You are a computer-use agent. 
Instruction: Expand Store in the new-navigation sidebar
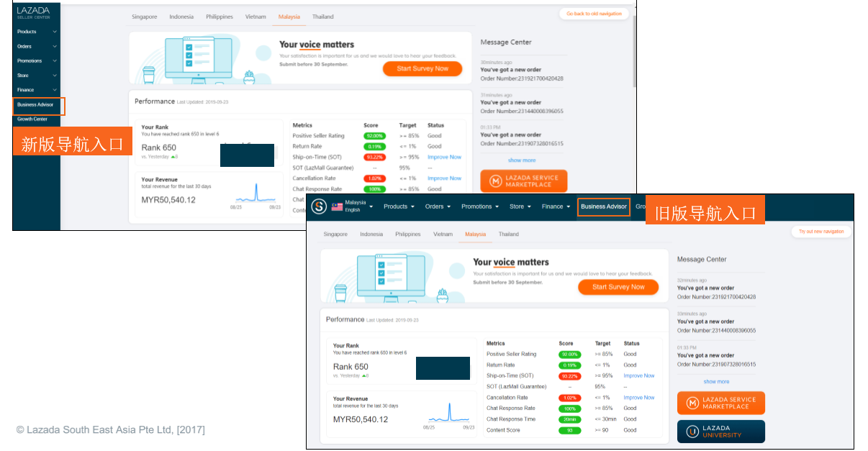pyautogui.click(x=37, y=76)
